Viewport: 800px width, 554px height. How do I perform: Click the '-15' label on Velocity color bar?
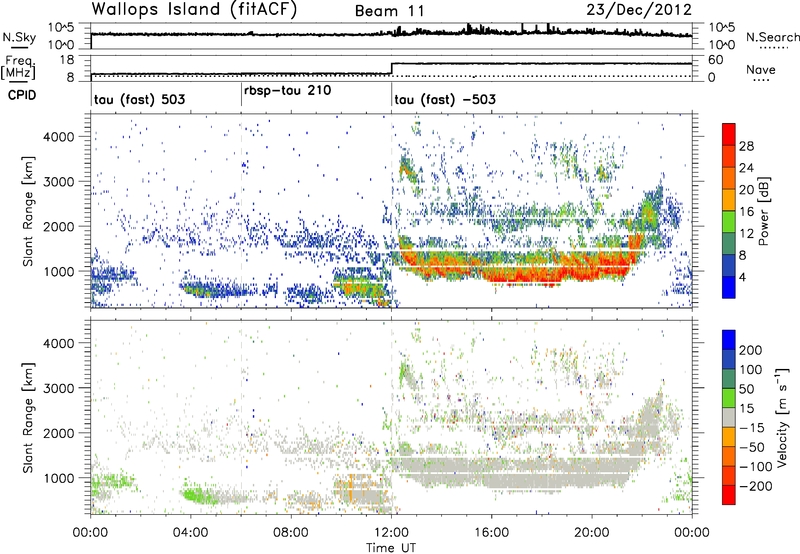tap(752, 428)
